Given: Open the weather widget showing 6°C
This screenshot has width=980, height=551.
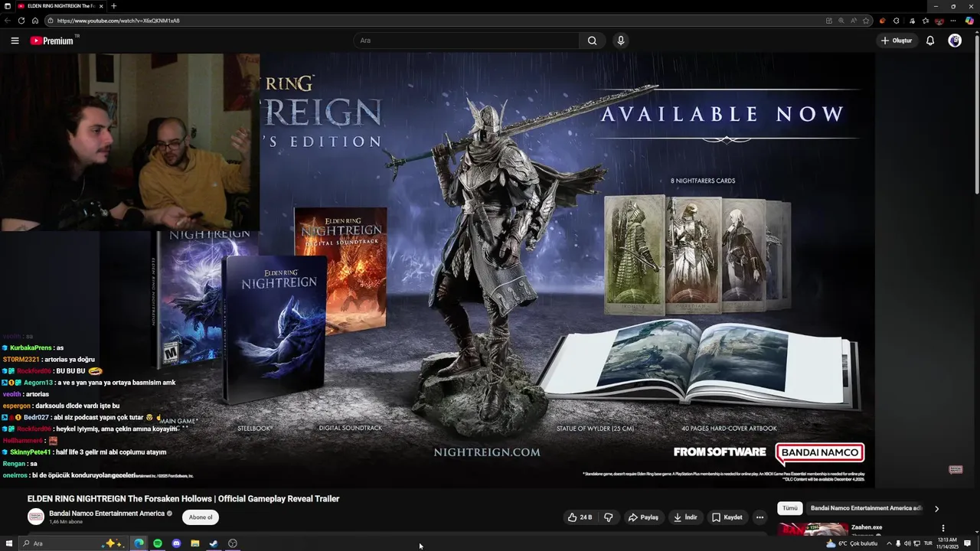Looking at the screenshot, I should click(x=852, y=543).
